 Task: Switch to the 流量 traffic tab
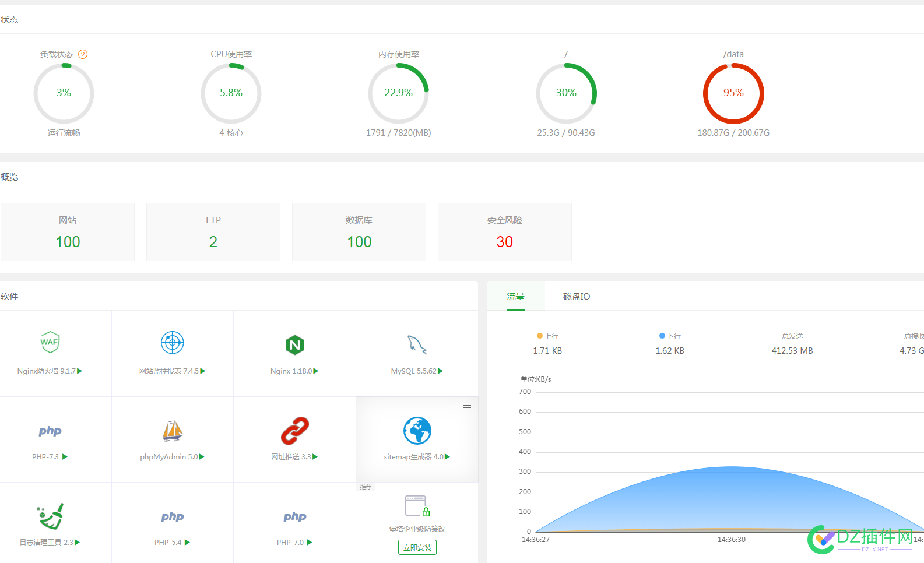coord(516,297)
